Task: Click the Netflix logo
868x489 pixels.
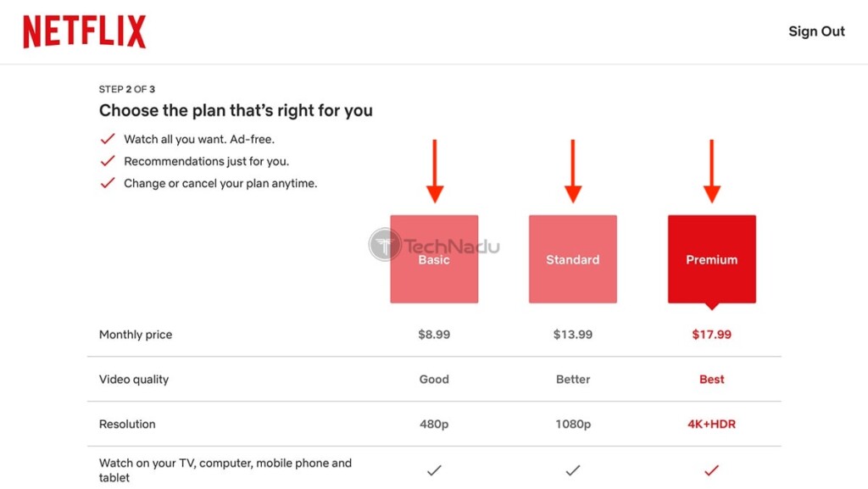Action: [x=85, y=31]
